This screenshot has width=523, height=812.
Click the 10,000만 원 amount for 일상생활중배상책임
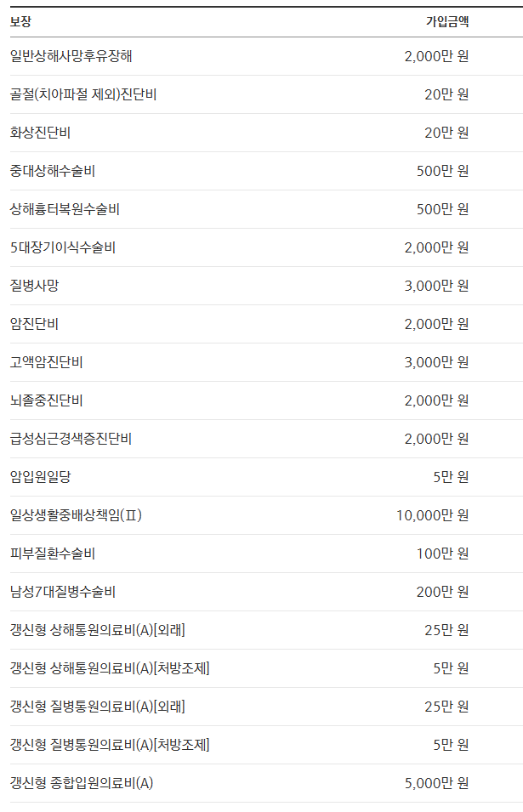pyautogui.click(x=432, y=515)
